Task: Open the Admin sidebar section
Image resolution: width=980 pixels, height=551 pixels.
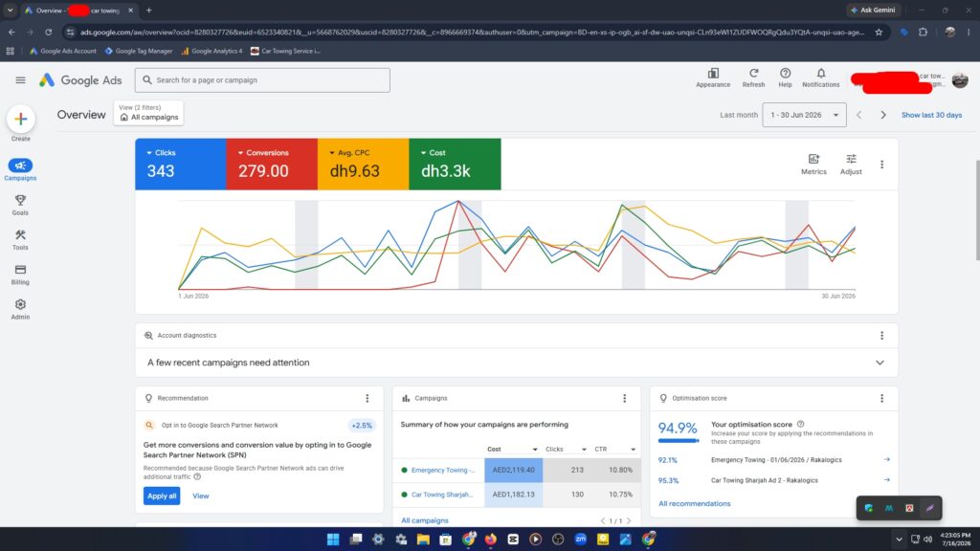Action: [21, 309]
